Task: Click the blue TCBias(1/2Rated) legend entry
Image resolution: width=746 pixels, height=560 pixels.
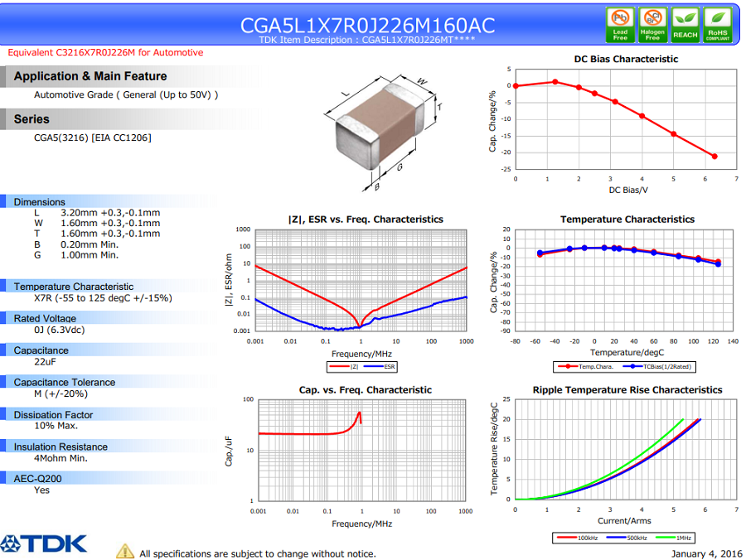Action: pyautogui.click(x=657, y=366)
